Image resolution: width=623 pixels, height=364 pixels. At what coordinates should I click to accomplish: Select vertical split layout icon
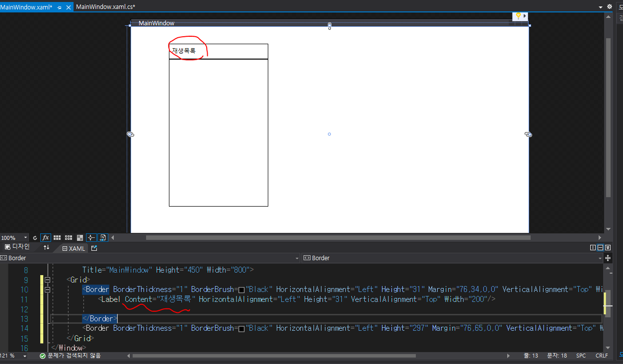tap(593, 247)
